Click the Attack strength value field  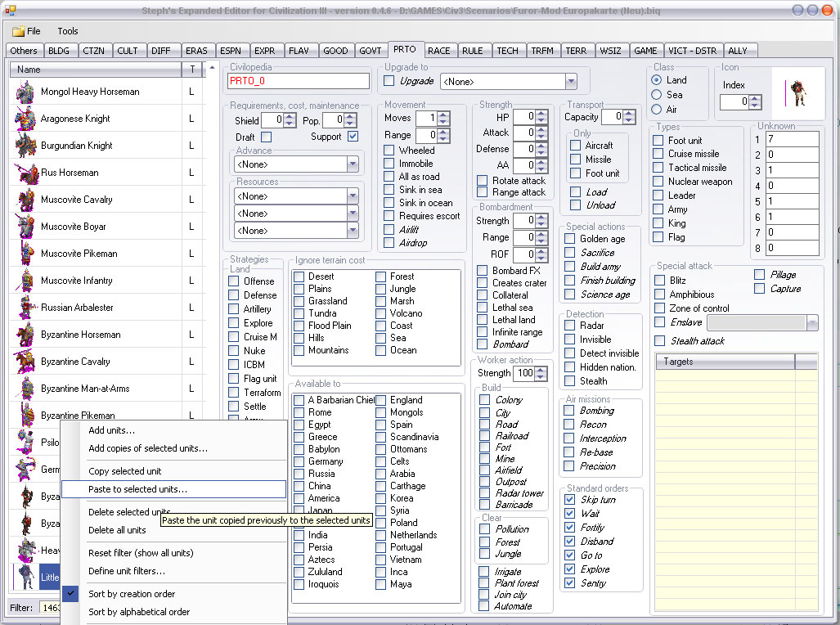pyautogui.click(x=524, y=132)
